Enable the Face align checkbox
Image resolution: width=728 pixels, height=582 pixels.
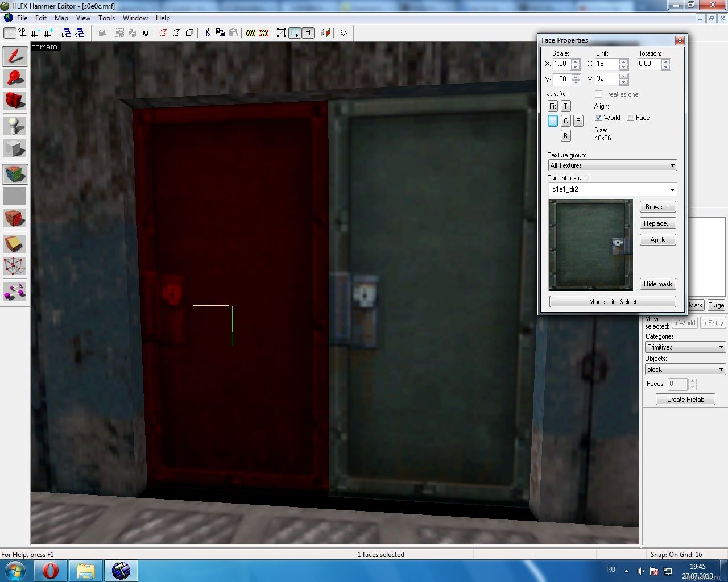click(630, 118)
